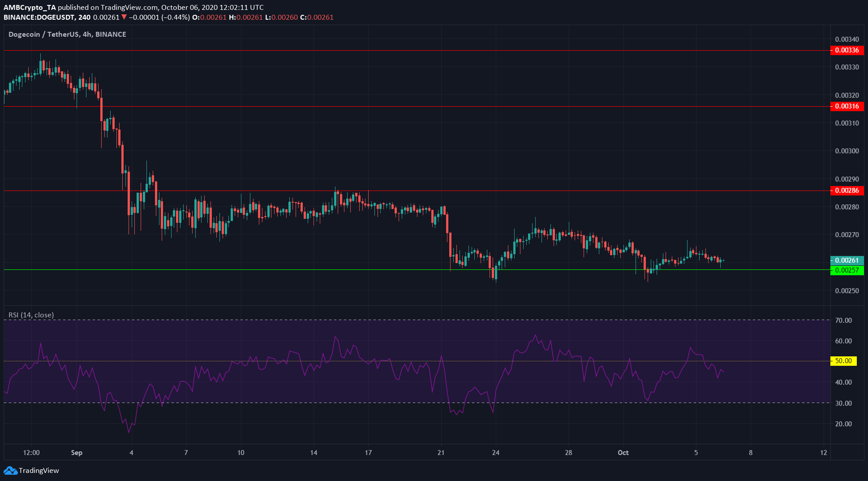
Task: Click the 17 date label on time axis
Action: [368, 453]
